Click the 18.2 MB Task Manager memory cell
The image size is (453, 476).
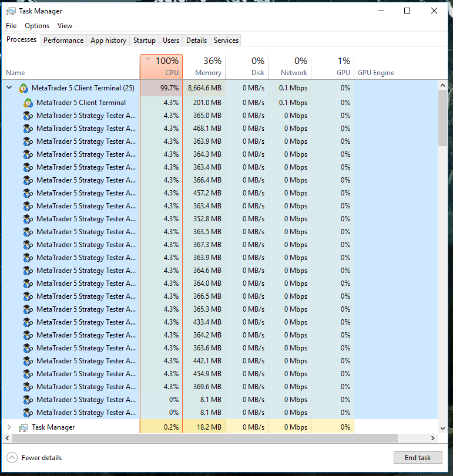pos(204,427)
